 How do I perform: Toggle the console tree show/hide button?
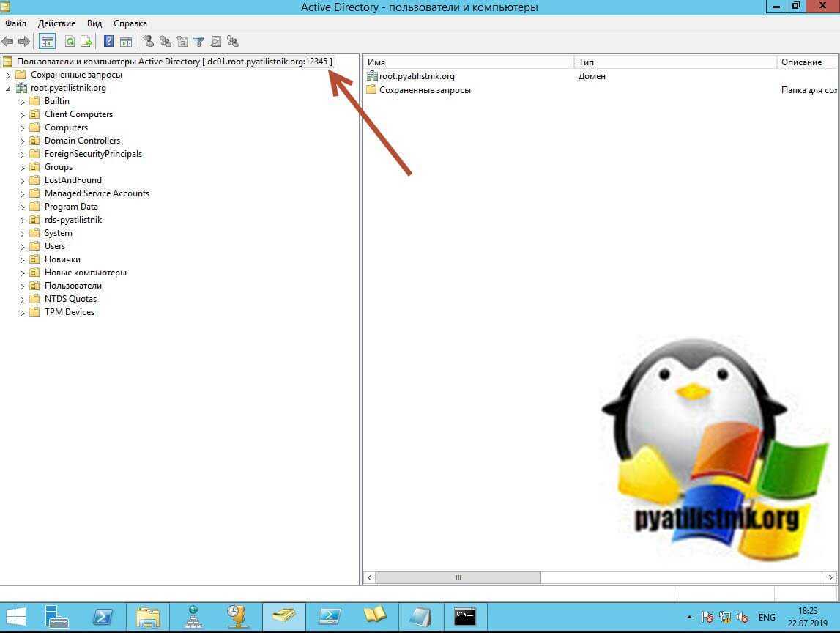pyautogui.click(x=47, y=42)
